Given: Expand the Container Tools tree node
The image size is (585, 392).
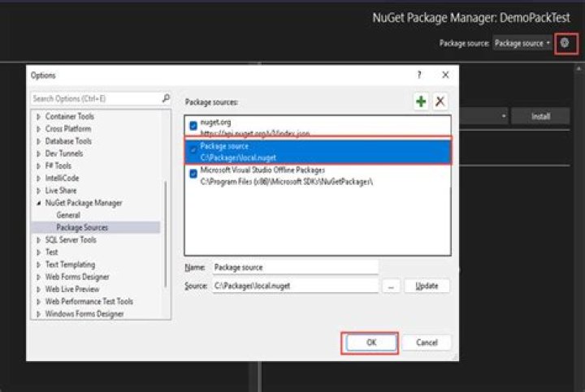Looking at the screenshot, I should 38,117.
